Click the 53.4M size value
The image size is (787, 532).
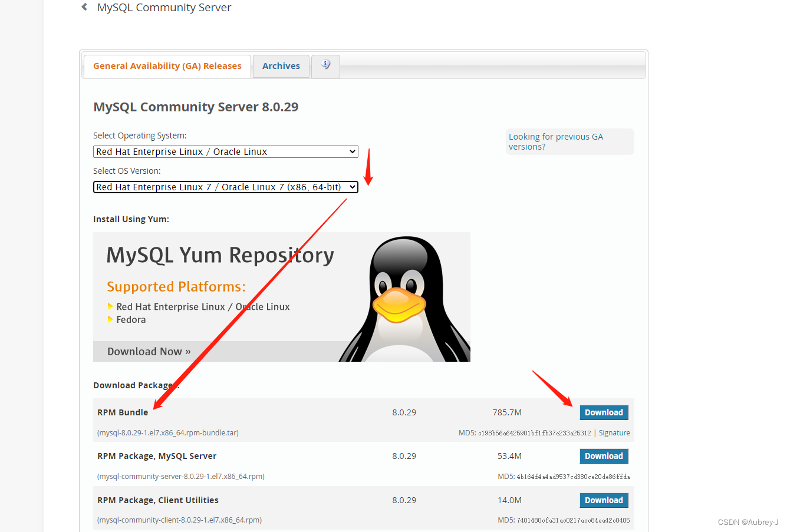coord(509,456)
